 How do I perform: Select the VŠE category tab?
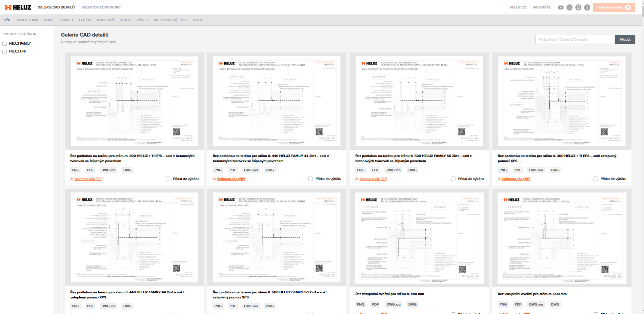point(7,20)
